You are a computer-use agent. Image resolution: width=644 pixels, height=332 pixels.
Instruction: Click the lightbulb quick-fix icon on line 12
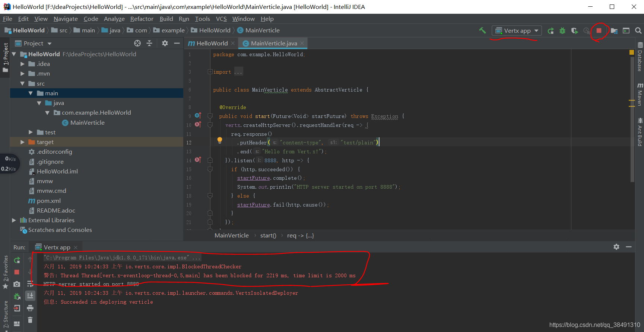220,141
